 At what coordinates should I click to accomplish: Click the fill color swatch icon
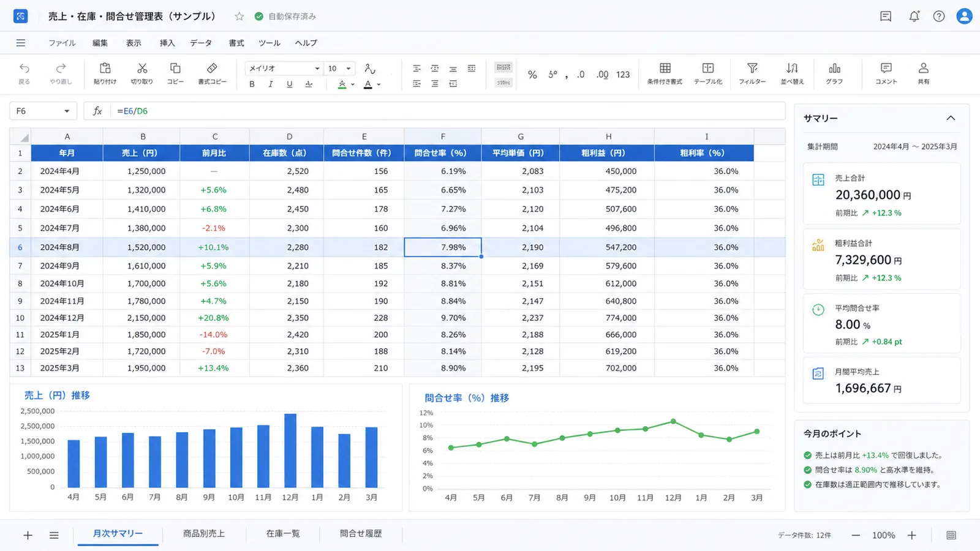tap(342, 84)
